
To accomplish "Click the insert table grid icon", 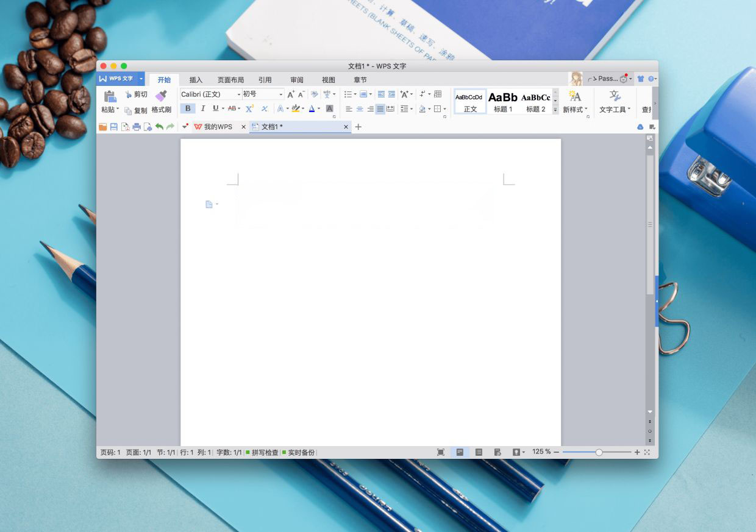I will tap(438, 94).
